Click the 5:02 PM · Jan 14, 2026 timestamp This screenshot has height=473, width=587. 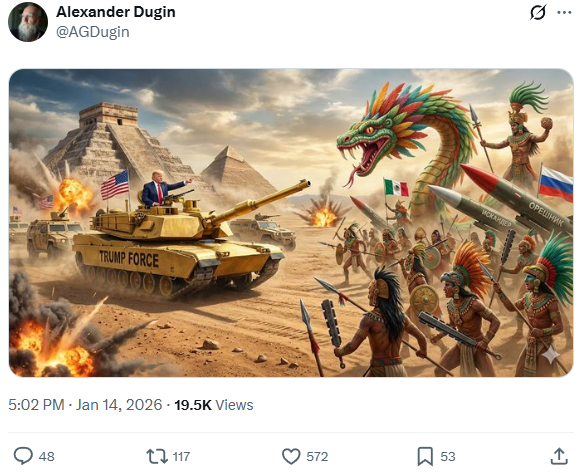coord(85,405)
